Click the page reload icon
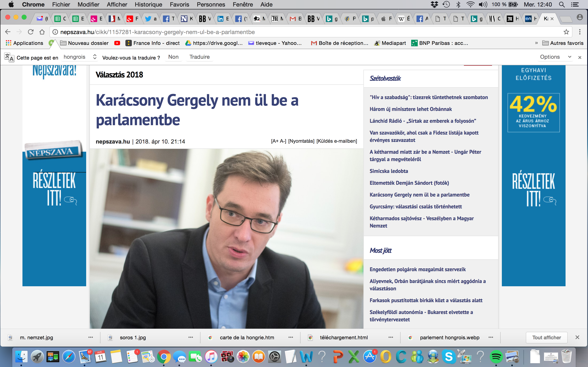 (x=31, y=32)
